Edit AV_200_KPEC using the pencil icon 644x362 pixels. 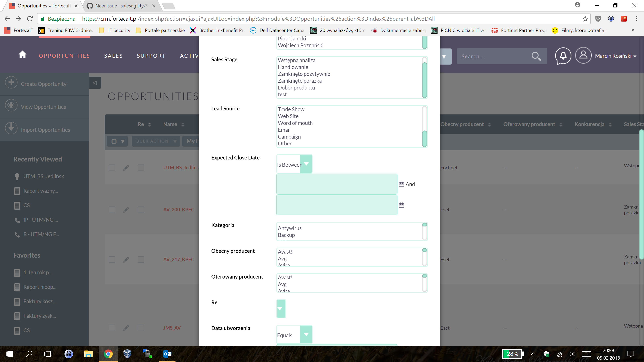click(x=126, y=210)
